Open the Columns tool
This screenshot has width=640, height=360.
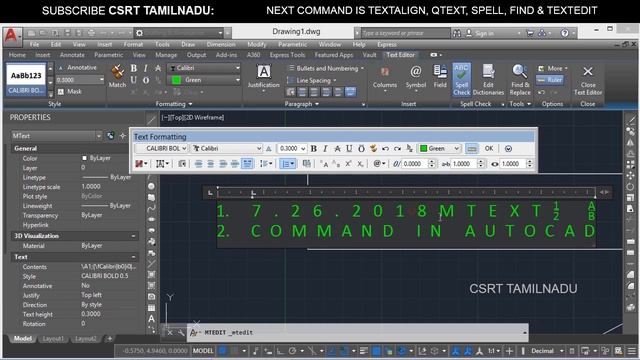point(384,78)
